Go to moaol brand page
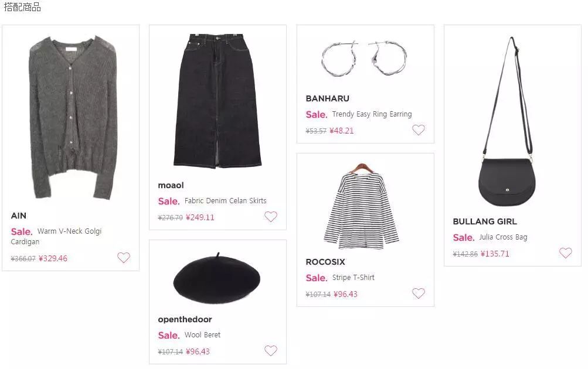Image resolution: width=588 pixels, height=369 pixels. tap(171, 185)
